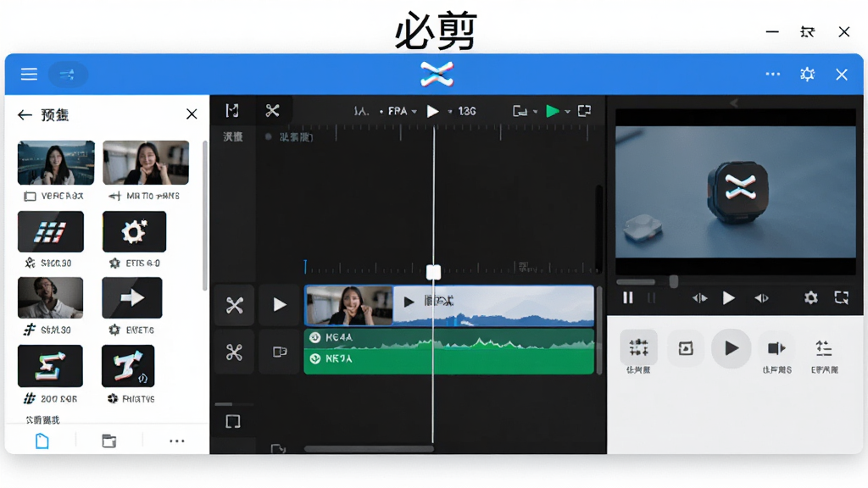The height and width of the screenshot is (488, 868).
Task: Toggle the second green audio track icon
Action: (315, 359)
